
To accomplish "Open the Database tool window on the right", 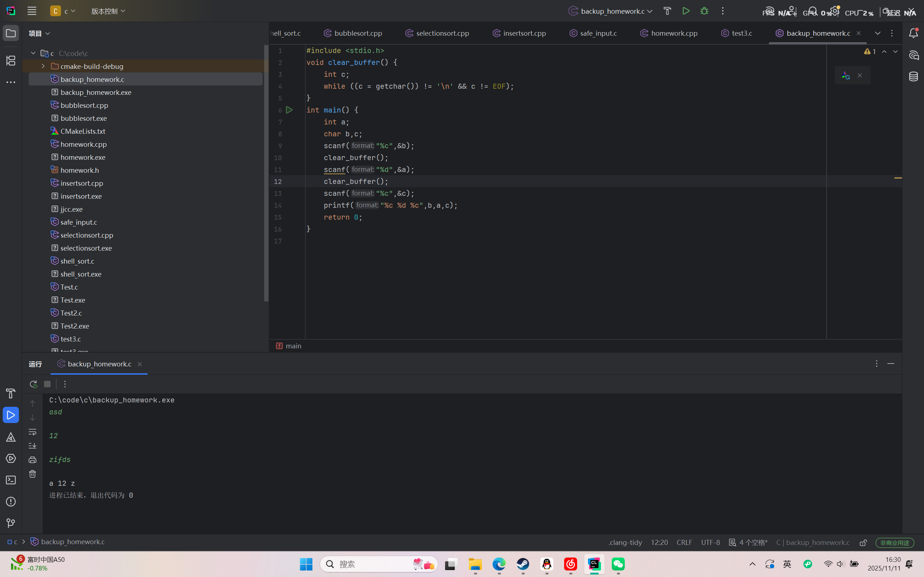I will point(913,76).
